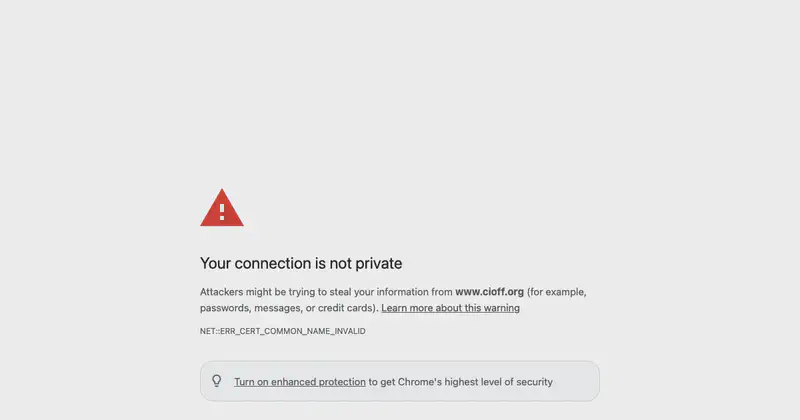This screenshot has height=420, width=800.
Task: Click the '(for example,' text after the domain
Action: tap(557, 292)
